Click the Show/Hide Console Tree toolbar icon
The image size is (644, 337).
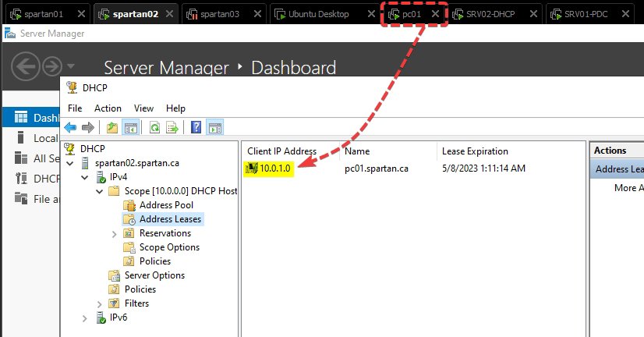click(130, 127)
